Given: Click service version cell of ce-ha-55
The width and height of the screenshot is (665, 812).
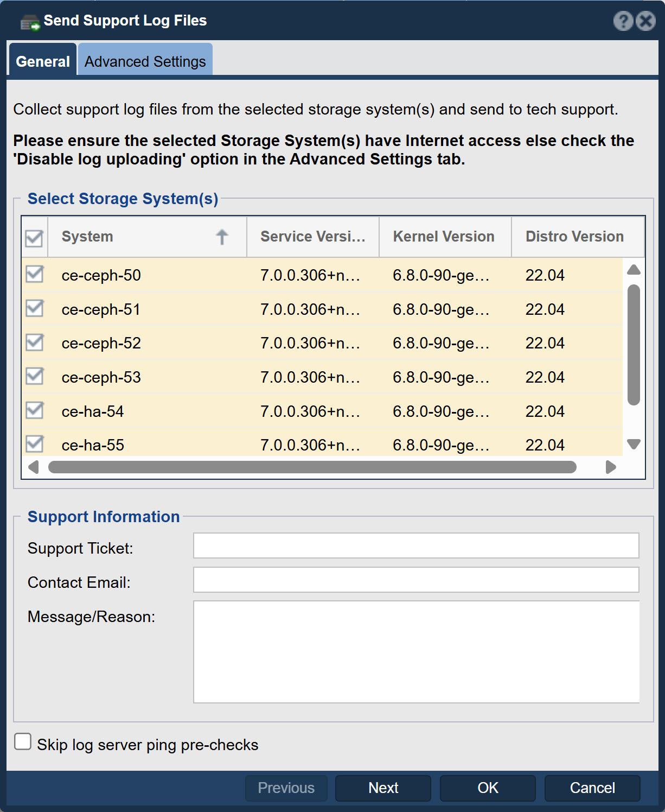Looking at the screenshot, I should click(310, 445).
